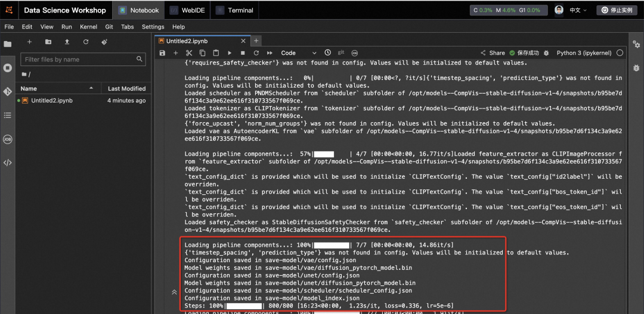This screenshot has height=314, width=644.
Task: Open the table of contents sidebar panel
Action: (x=7, y=116)
